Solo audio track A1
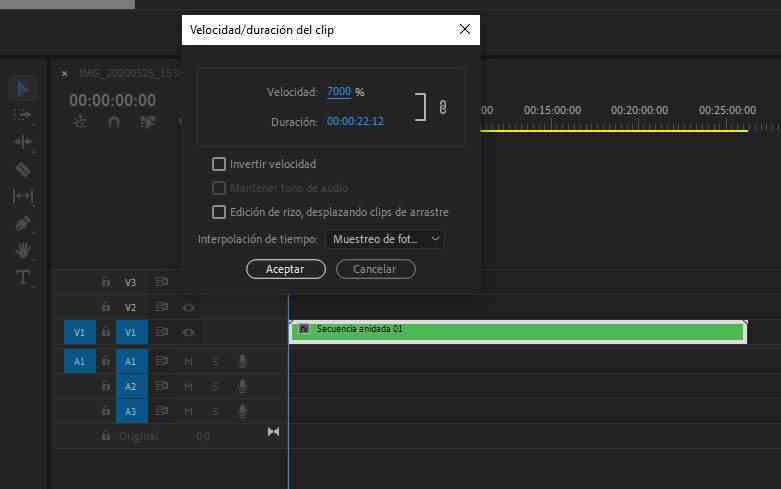The height and width of the screenshot is (489, 781). click(x=215, y=362)
